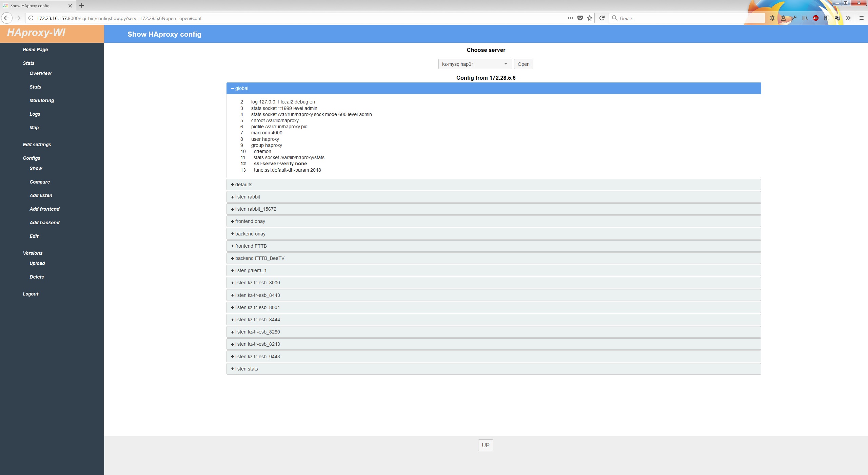Open the Firefox hamburger menu
This screenshot has width=868, height=475.
pos(861,18)
